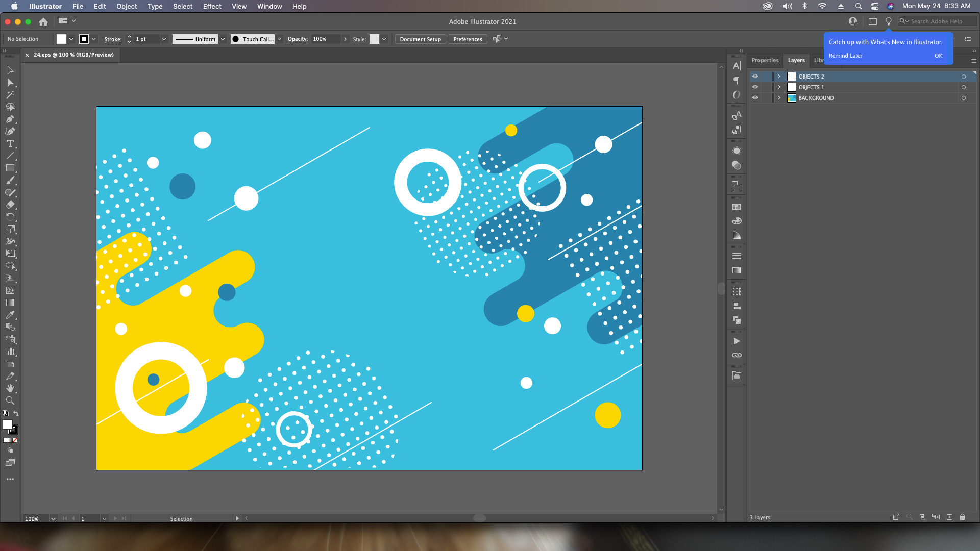Screen dimensions: 980x551
Task: Expand the BACKGROUND layer contents
Action: click(779, 97)
